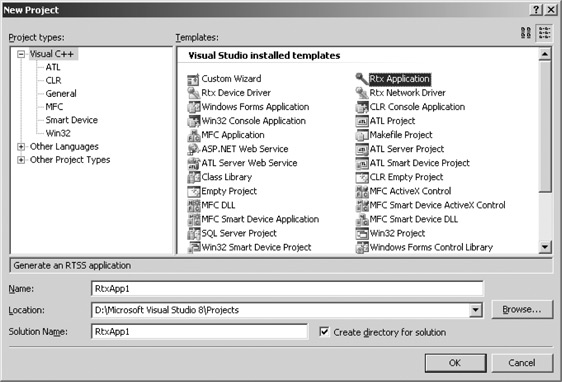This screenshot has width=562, height=382.
Task: Select the MFC Smart Device Application icon
Action: (x=193, y=219)
